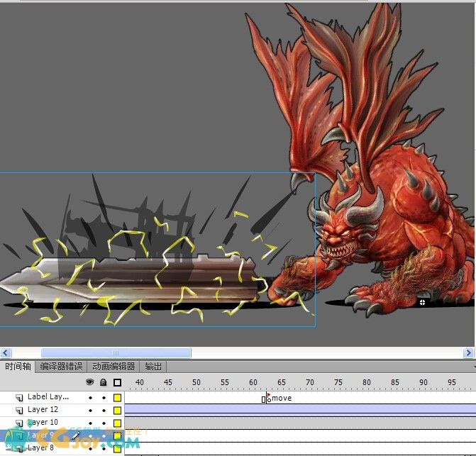476x456 pixels.
Task: Click the yellow outline swatch of Label Lay... layer
Action: (x=117, y=397)
